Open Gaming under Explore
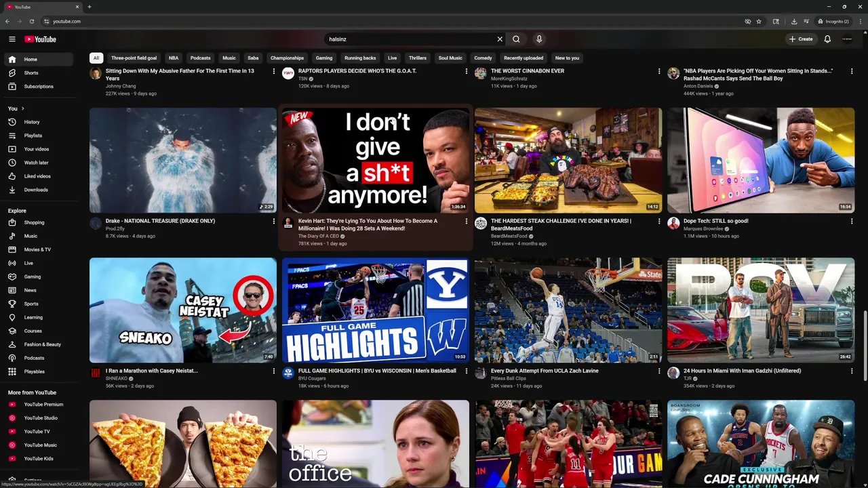 click(x=38, y=277)
